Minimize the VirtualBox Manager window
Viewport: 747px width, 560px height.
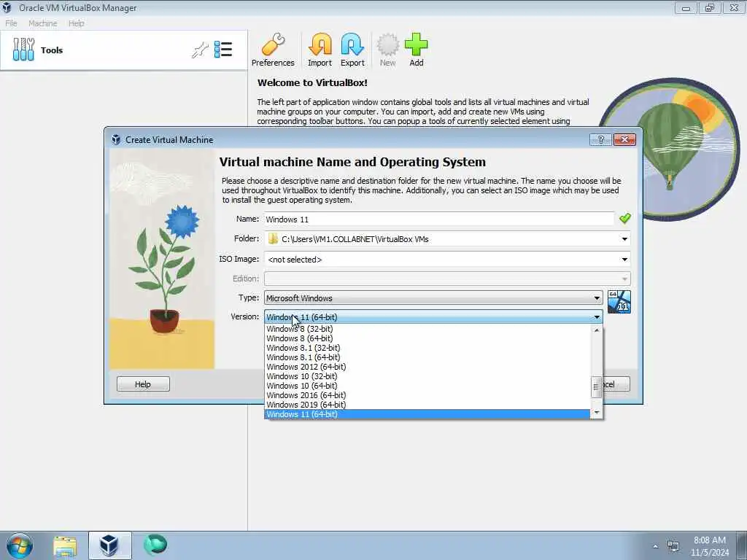point(686,7)
